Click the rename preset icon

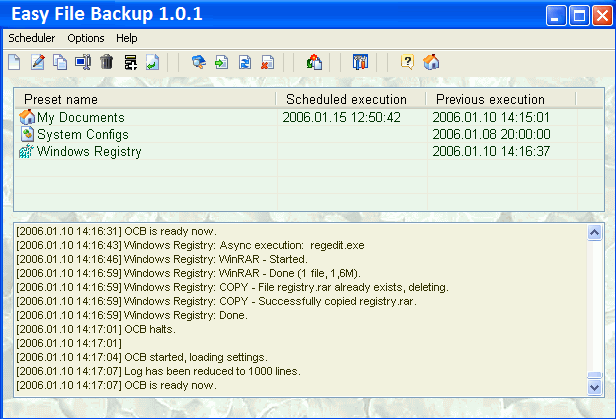[83, 62]
